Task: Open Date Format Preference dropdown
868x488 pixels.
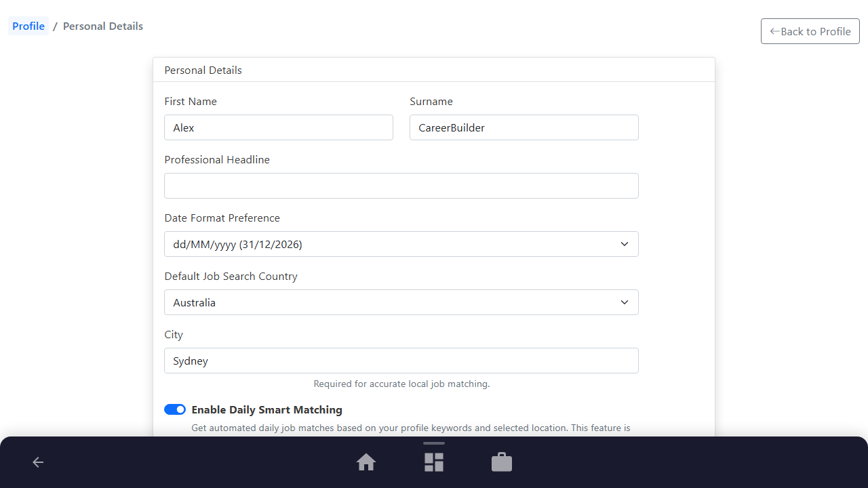Action: click(401, 244)
